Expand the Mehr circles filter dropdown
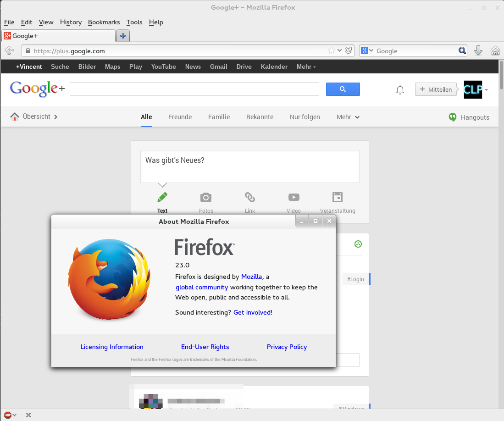The image size is (504, 421). (x=348, y=117)
